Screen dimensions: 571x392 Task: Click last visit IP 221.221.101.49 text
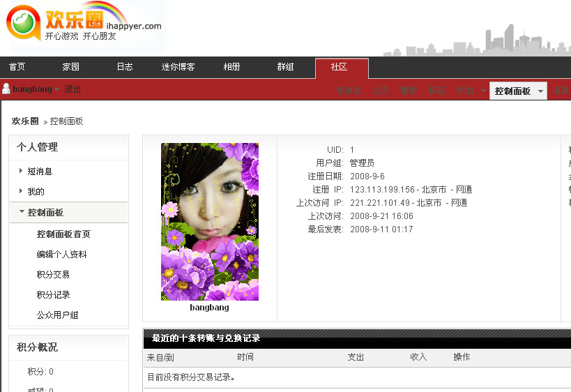(x=380, y=203)
